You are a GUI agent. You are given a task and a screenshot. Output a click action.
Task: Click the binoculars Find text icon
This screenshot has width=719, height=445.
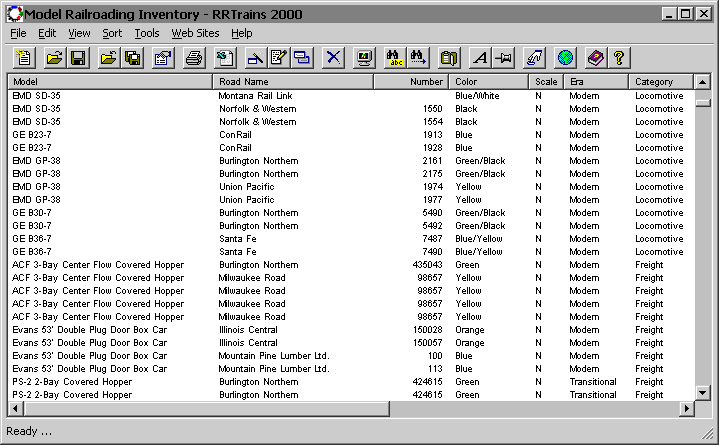394,58
